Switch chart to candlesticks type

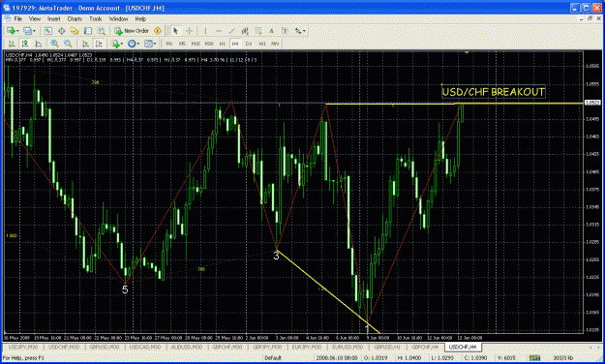25,44
